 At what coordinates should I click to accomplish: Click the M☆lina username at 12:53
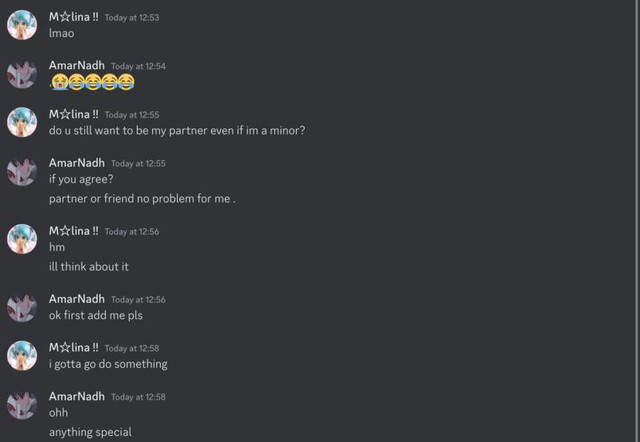click(x=73, y=17)
